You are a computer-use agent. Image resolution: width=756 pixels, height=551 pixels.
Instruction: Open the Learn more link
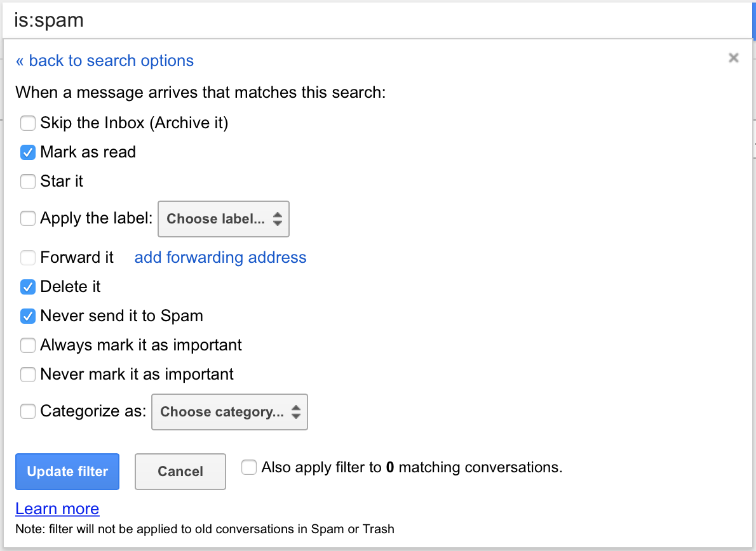click(x=57, y=509)
